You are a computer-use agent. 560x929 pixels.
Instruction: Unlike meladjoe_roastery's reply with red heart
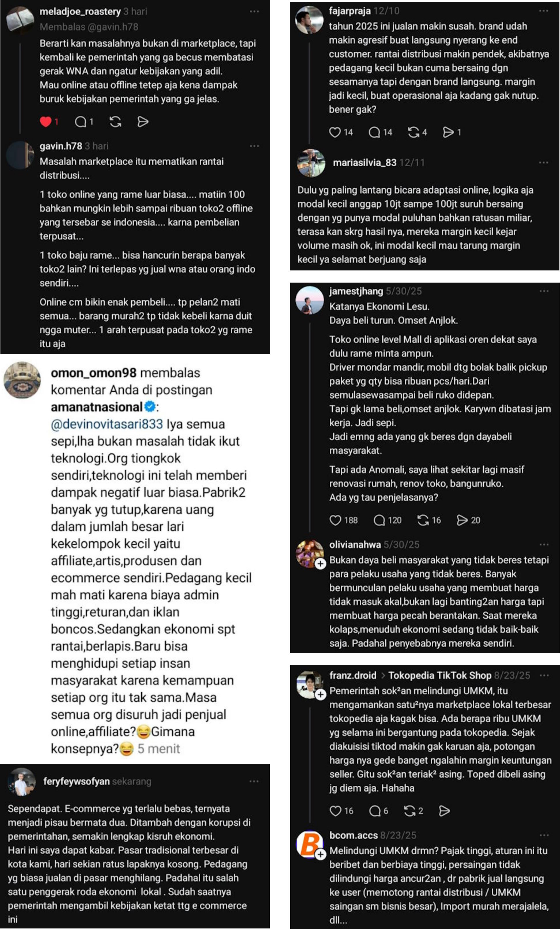46,122
